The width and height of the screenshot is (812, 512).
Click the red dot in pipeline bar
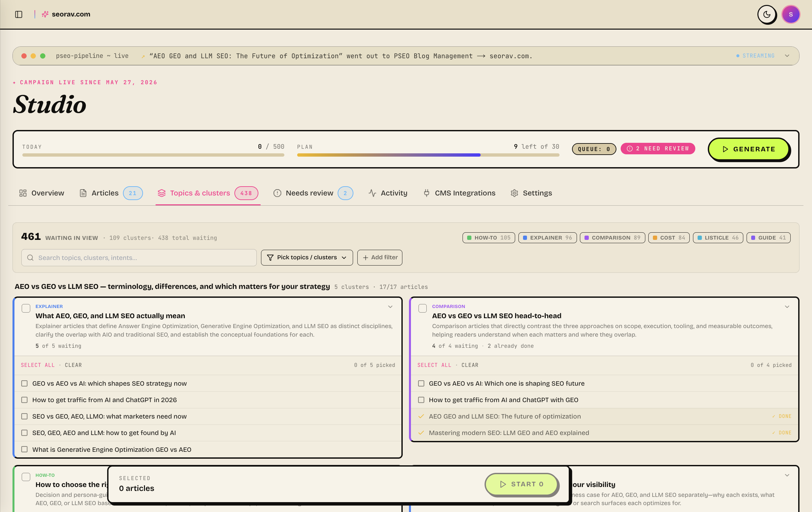[x=24, y=56]
